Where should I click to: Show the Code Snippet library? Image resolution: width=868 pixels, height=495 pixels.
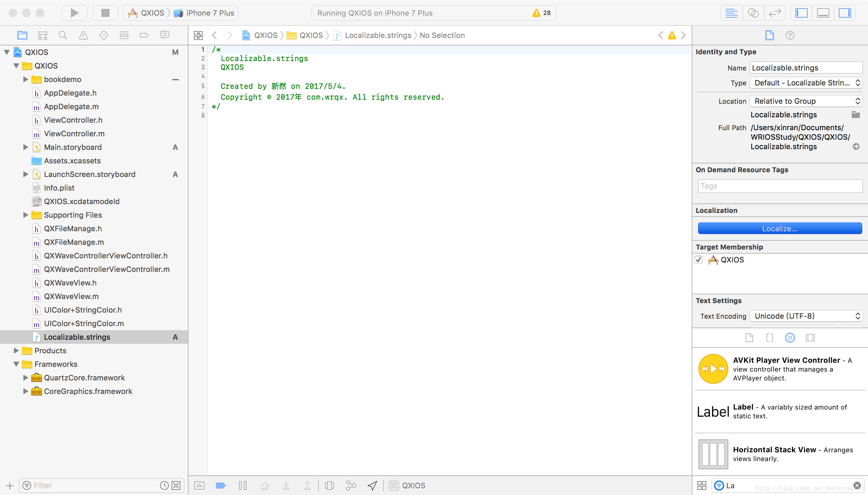[770, 338]
